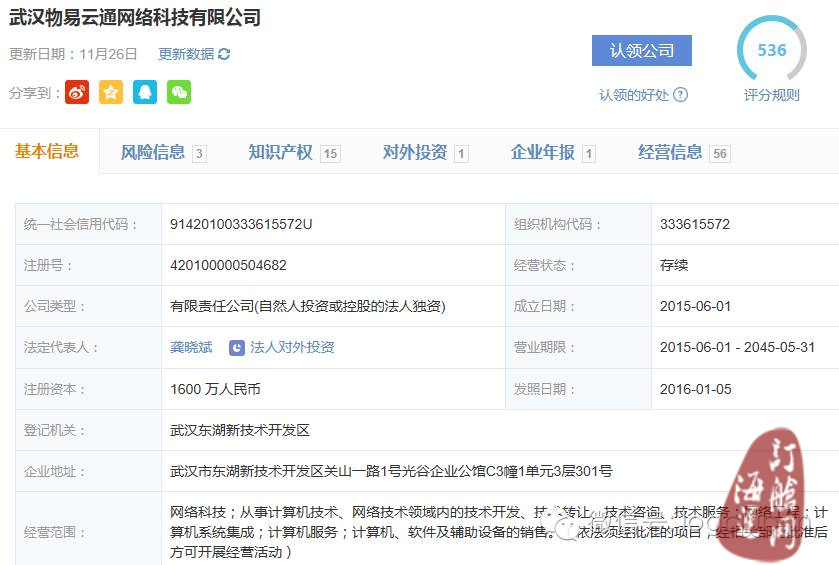
Task: Click the 登记机关 label
Action: 55,430
